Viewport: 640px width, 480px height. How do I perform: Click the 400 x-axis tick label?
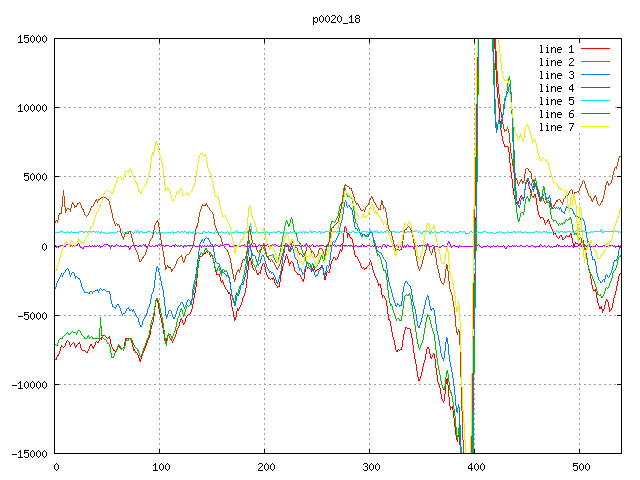pyautogui.click(x=475, y=467)
